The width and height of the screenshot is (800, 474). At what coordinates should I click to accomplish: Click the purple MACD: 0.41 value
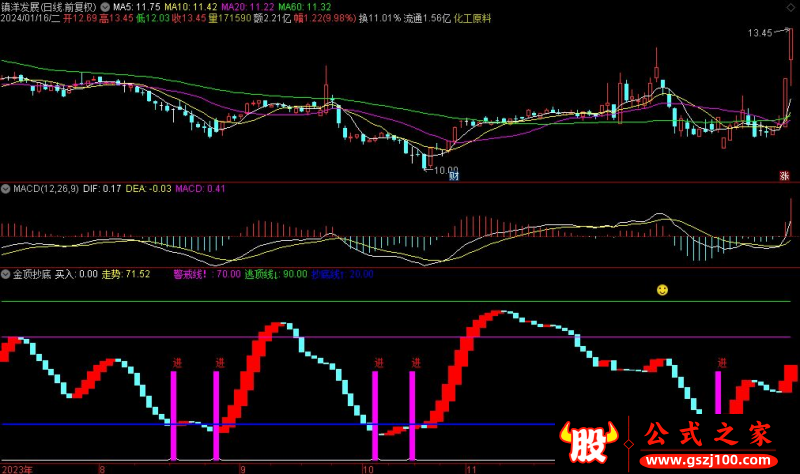pos(201,189)
